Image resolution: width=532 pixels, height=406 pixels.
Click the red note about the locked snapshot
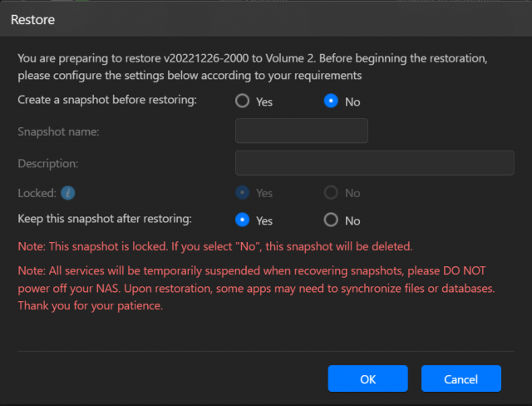pos(214,247)
